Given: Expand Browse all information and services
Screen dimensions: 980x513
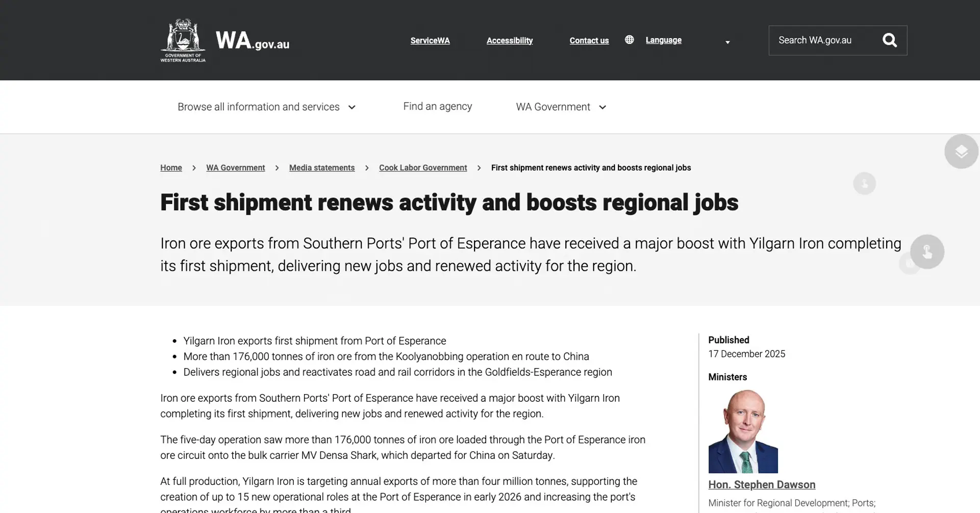Looking at the screenshot, I should pyautogui.click(x=266, y=107).
